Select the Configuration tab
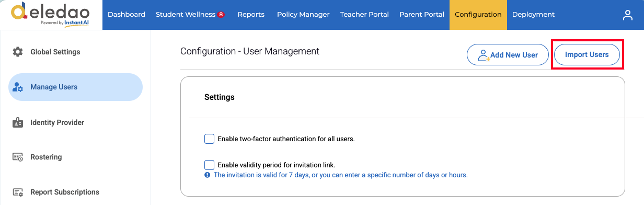Image resolution: width=644 pixels, height=205 pixels. tap(478, 15)
